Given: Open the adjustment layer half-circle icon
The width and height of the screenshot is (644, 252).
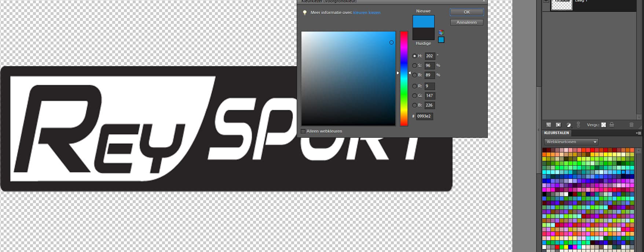Looking at the screenshot, I should tap(568, 125).
